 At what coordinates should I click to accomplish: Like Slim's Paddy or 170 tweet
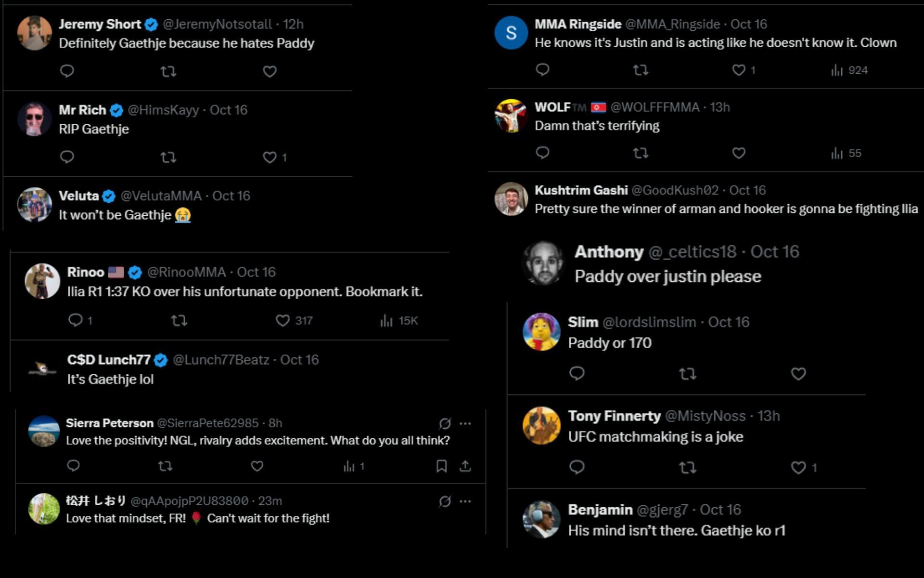798,374
